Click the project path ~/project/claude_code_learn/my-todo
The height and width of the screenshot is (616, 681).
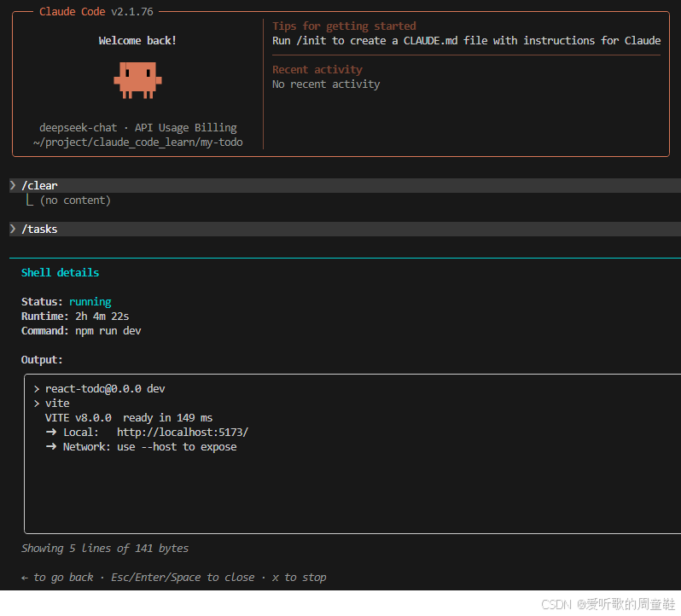pos(137,142)
